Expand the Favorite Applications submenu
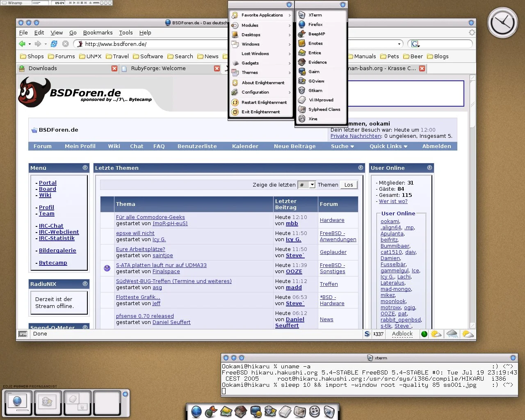 click(x=261, y=15)
